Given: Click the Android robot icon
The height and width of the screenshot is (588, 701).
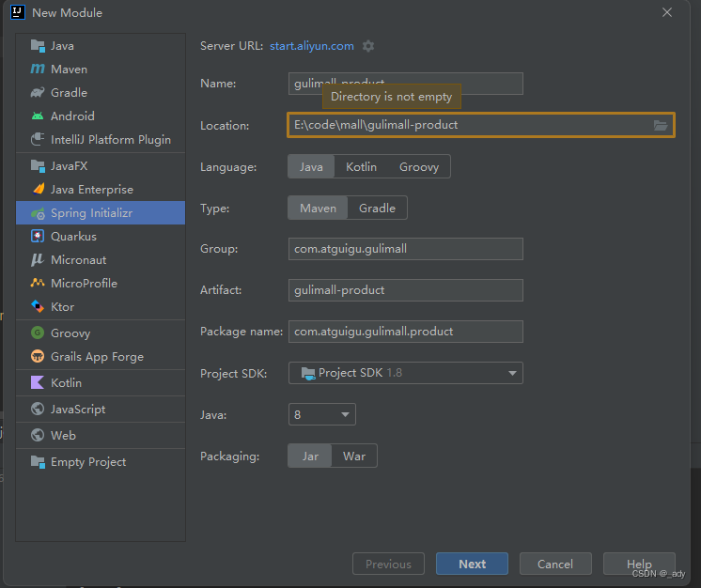Looking at the screenshot, I should (x=38, y=116).
